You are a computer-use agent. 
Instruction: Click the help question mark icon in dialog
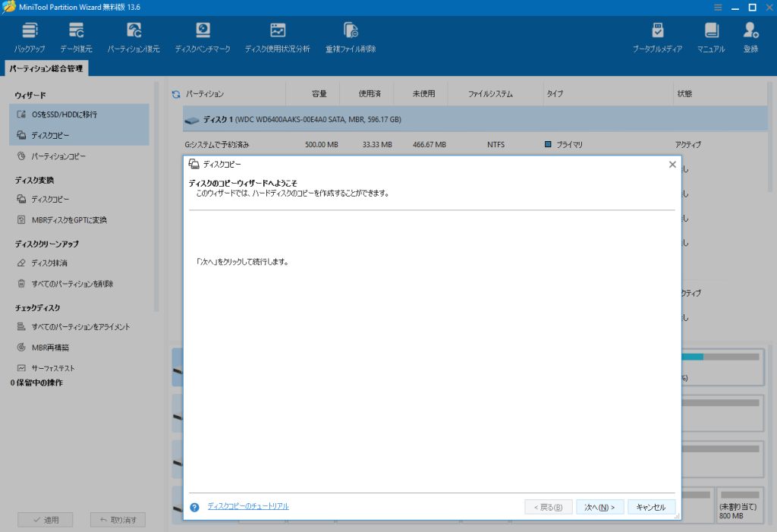[x=194, y=507]
